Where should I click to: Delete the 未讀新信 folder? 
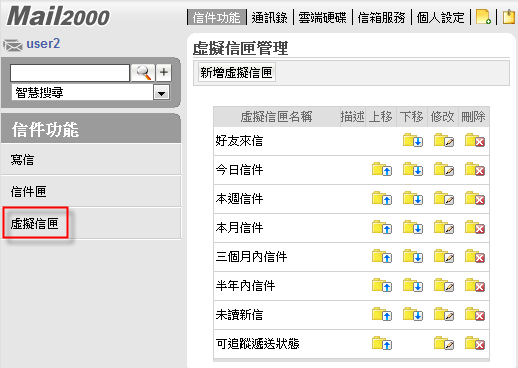(475, 315)
